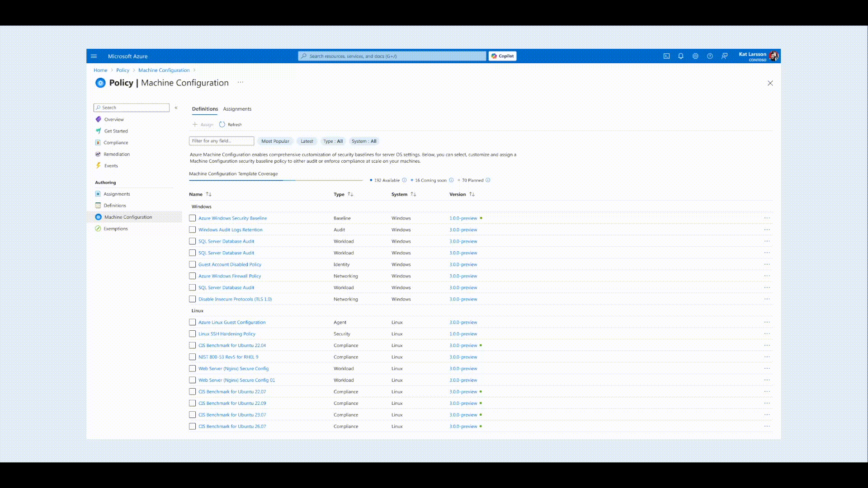This screenshot has height=488, width=868.
Task: Open the feedback icon in the top bar
Action: coord(724,56)
